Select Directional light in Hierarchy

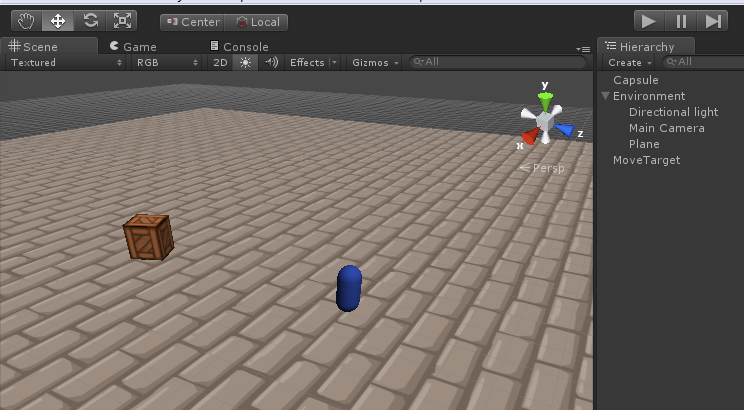pos(673,112)
